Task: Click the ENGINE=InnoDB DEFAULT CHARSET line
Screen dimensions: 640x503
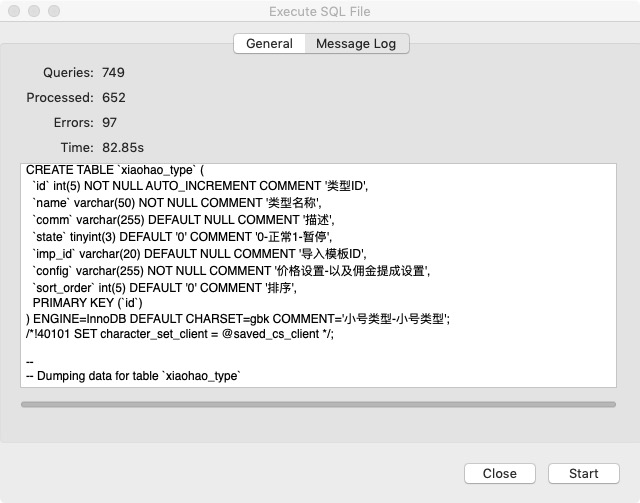Action: tap(238, 319)
